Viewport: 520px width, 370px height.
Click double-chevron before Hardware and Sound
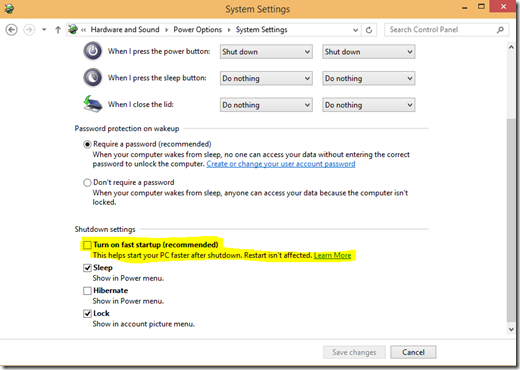pyautogui.click(x=83, y=30)
